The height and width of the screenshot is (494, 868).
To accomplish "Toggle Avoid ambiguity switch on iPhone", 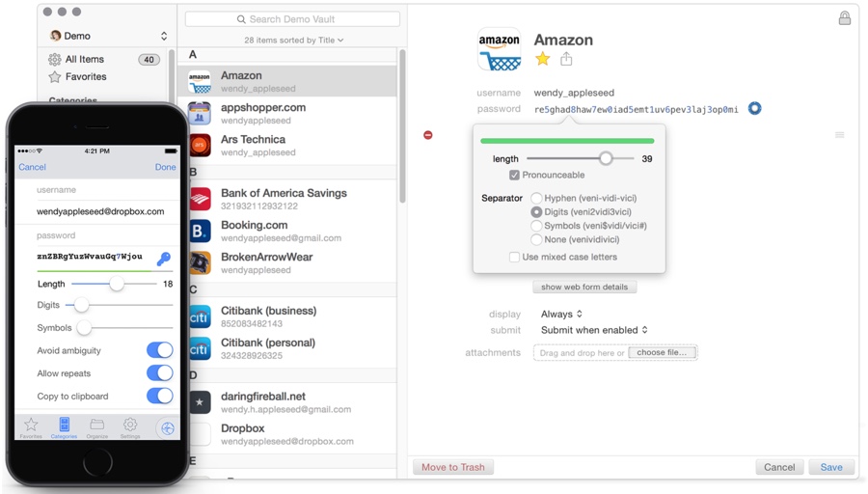I will pos(160,350).
